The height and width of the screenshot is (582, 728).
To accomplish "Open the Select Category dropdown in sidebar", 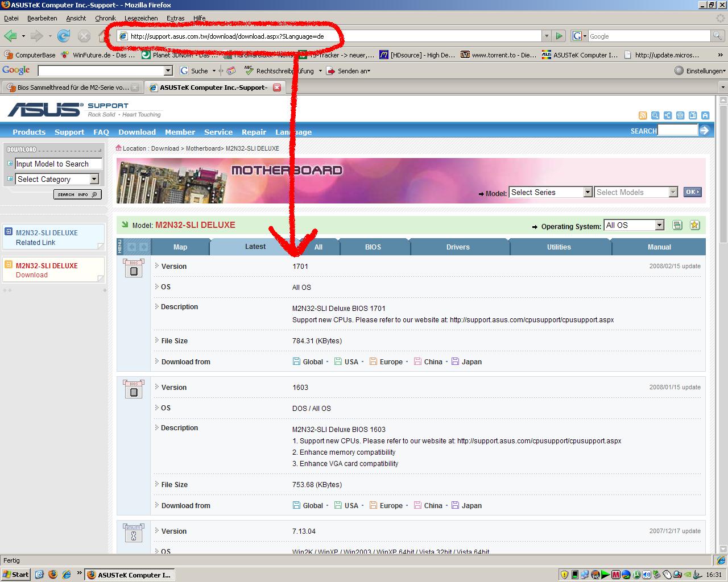I will (x=57, y=179).
